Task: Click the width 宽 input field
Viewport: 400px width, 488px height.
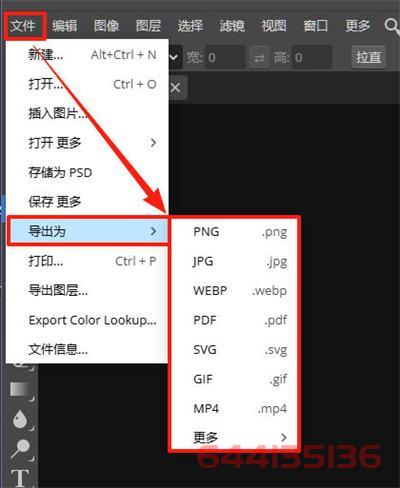Action: coord(225,58)
